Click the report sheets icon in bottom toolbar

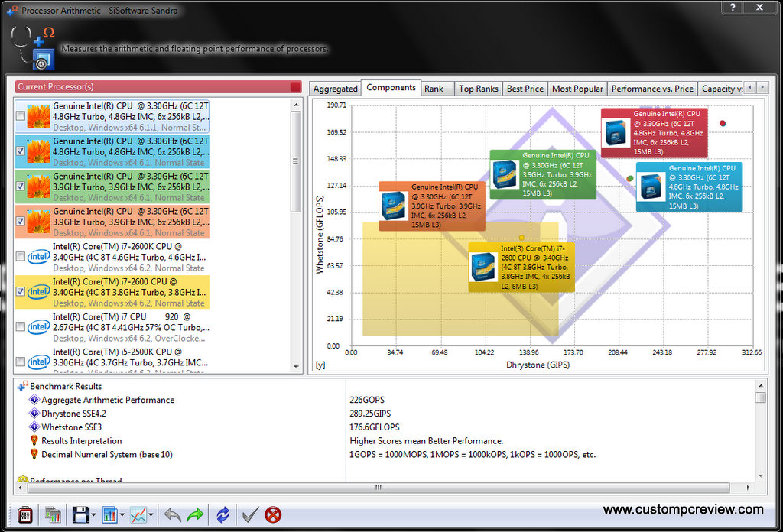(x=53, y=514)
